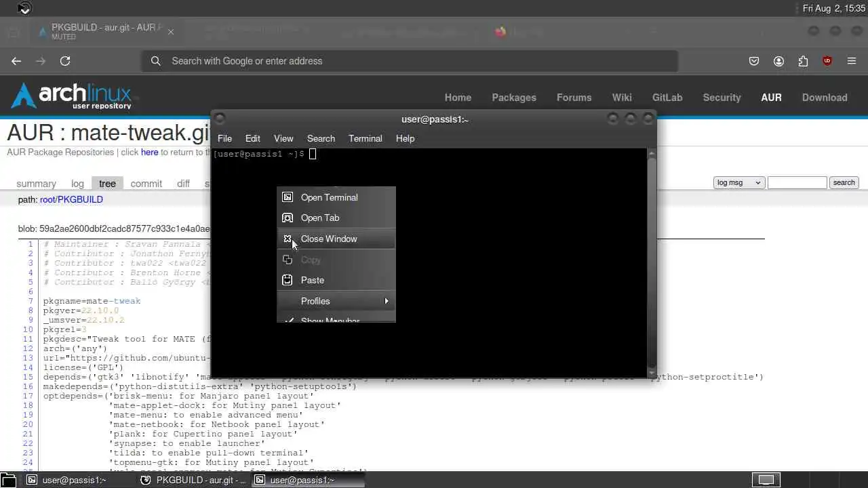The width and height of the screenshot is (868, 488).
Task: Click the magnifier icon in address bar
Action: tap(156, 61)
